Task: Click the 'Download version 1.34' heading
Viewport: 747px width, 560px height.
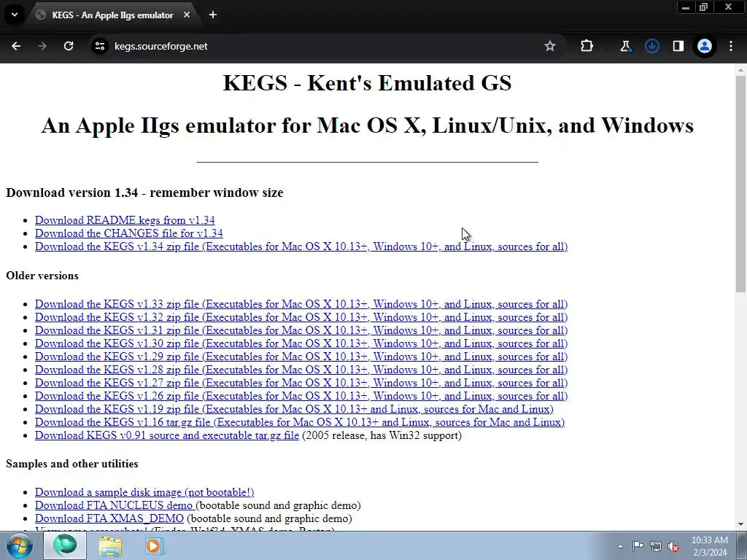Action: click(x=144, y=192)
